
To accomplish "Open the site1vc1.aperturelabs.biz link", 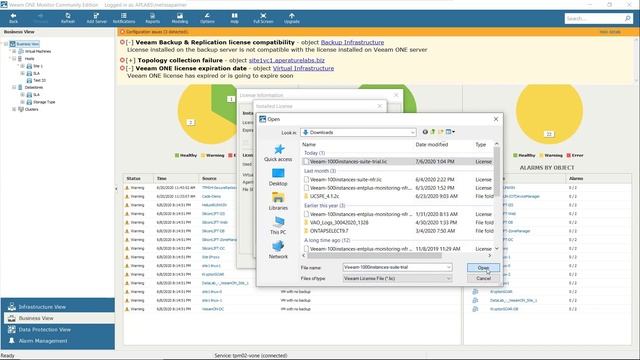I will (287, 60).
